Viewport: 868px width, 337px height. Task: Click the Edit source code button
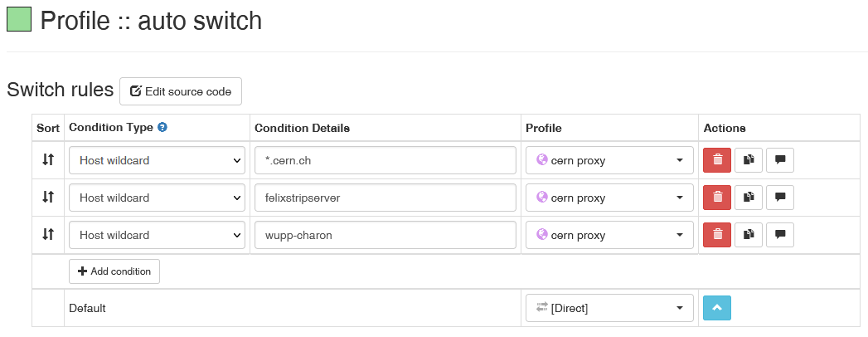coord(181,91)
